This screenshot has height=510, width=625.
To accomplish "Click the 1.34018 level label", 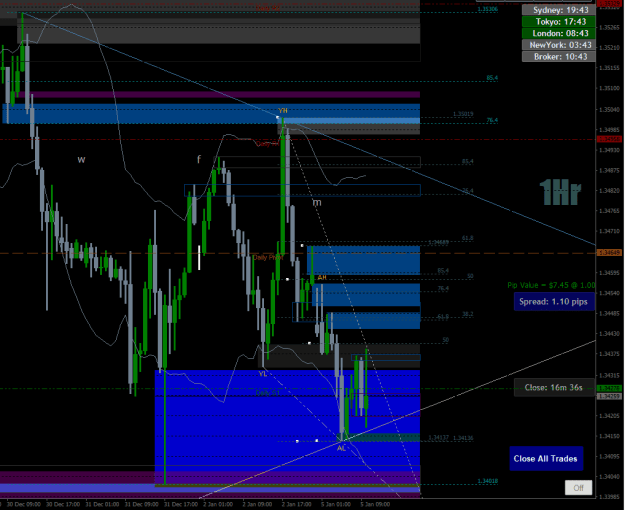I will pos(487,481).
